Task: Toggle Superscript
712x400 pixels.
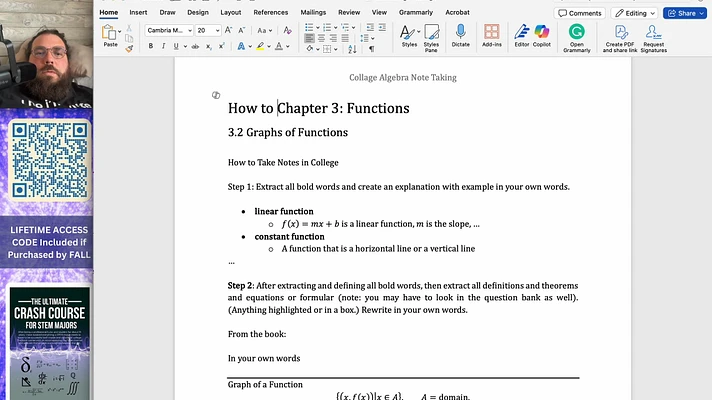Action: (x=222, y=46)
